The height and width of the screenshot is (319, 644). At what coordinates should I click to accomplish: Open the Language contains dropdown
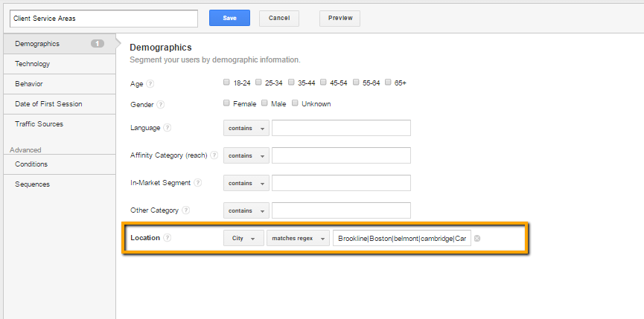[x=246, y=128]
